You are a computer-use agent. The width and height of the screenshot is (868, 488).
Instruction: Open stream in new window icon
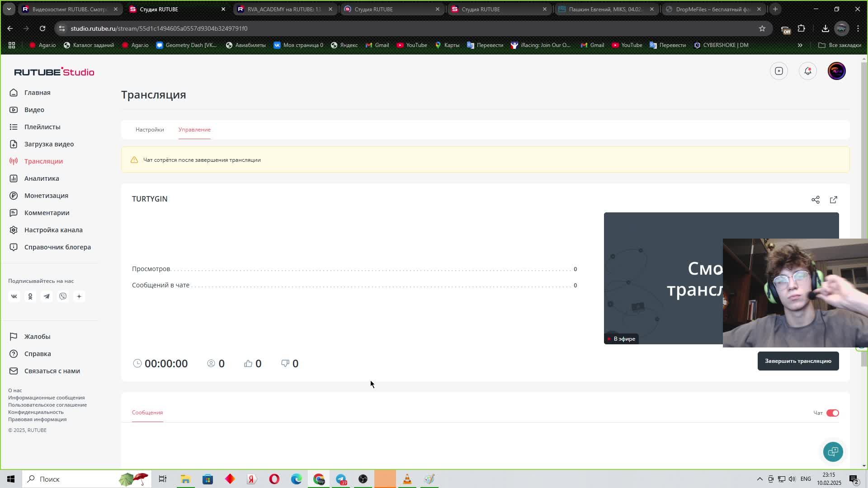pyautogui.click(x=833, y=200)
